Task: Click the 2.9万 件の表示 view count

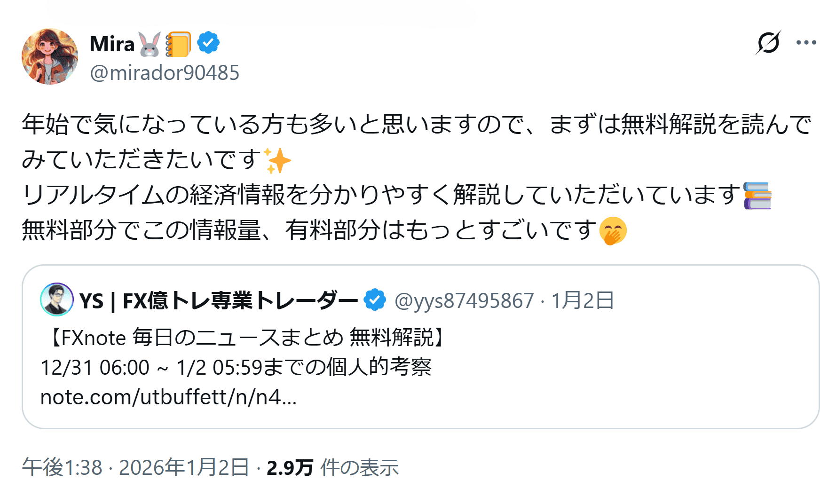Action: (x=332, y=468)
